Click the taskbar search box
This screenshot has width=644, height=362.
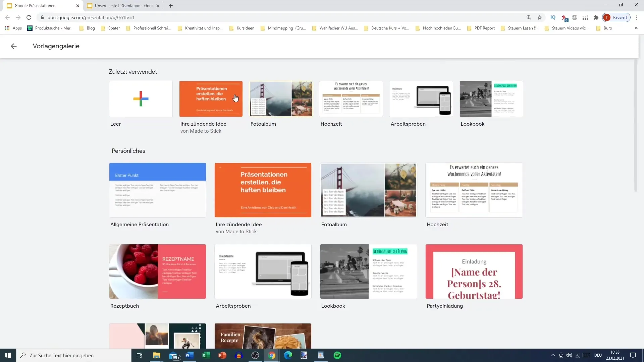pyautogui.click(x=74, y=355)
